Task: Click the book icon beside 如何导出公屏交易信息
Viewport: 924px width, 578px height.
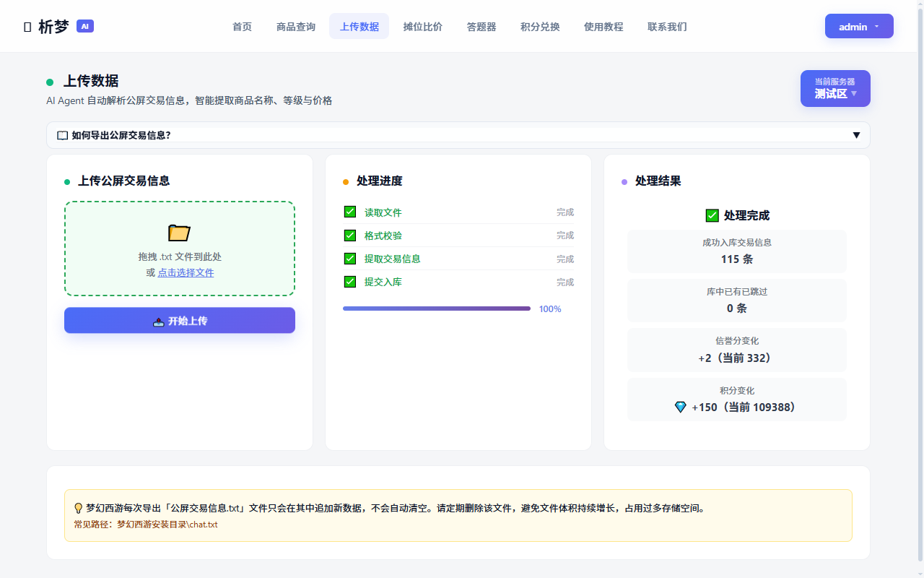Action: [x=63, y=135]
